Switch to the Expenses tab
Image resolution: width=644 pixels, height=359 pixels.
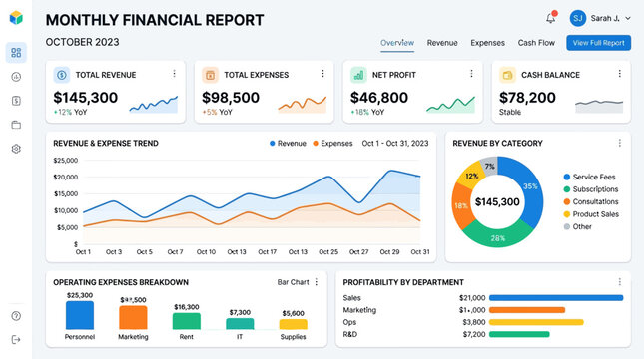pos(487,43)
